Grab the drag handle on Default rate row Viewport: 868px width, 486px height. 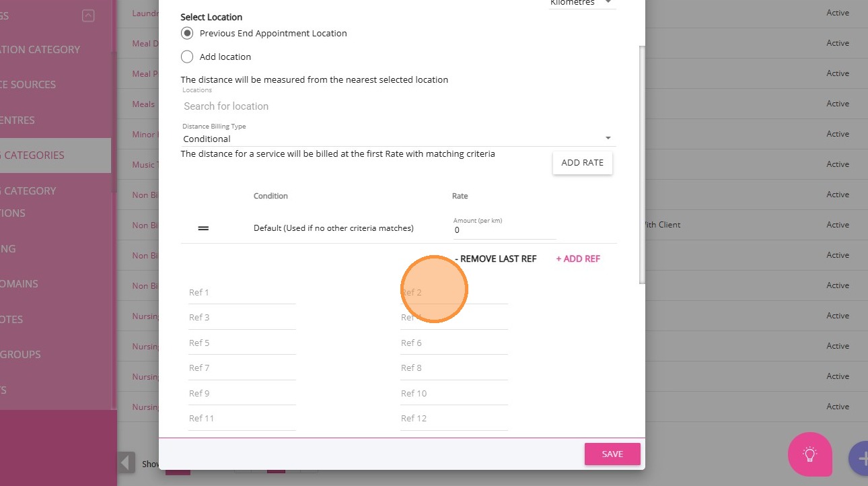click(x=203, y=228)
